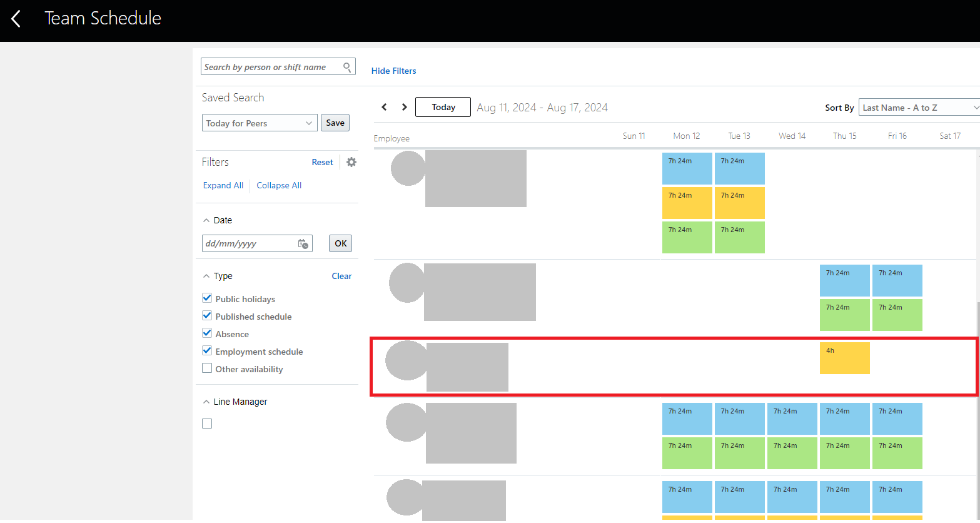Screen dimensions: 980x523
Task: Click the Fri 16 column header
Action: coord(897,136)
